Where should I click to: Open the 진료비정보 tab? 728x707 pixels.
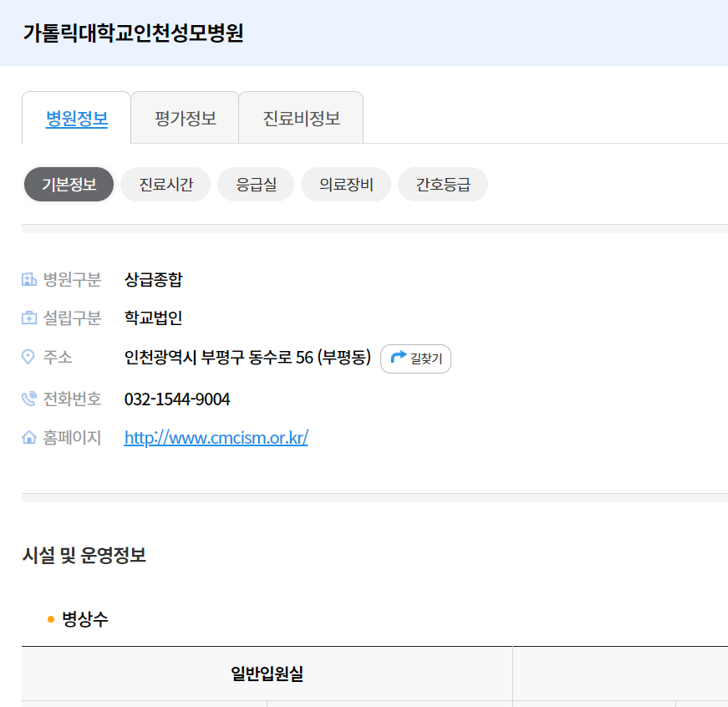pyautogui.click(x=302, y=119)
